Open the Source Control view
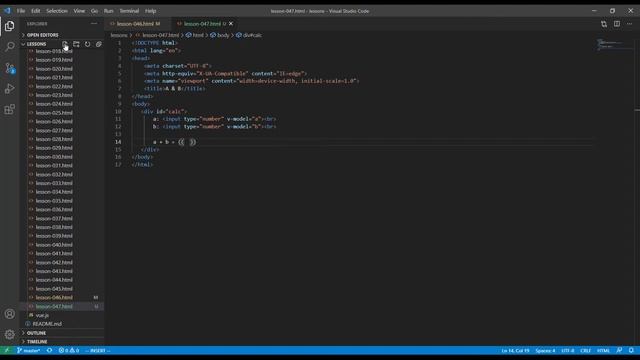Viewport: 640px width, 360px height. tap(9, 68)
